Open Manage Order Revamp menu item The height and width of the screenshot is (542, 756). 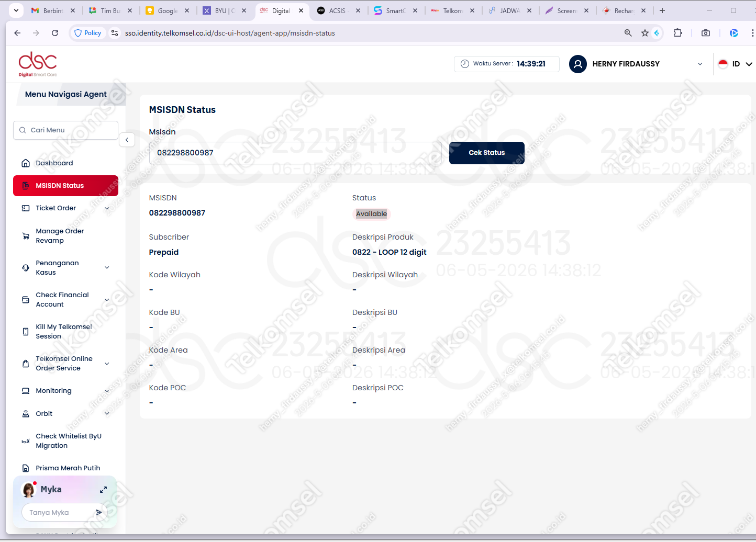65,236
